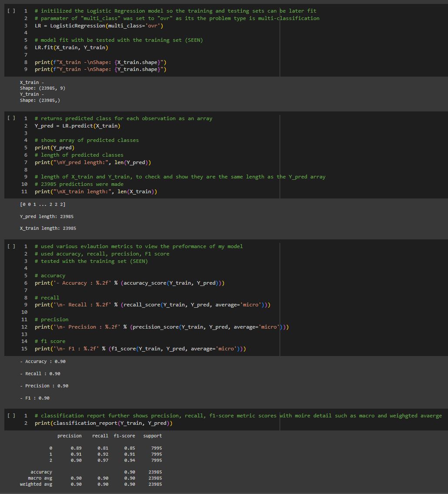Run the Y_pred = LR.predict cell

(x=11, y=118)
